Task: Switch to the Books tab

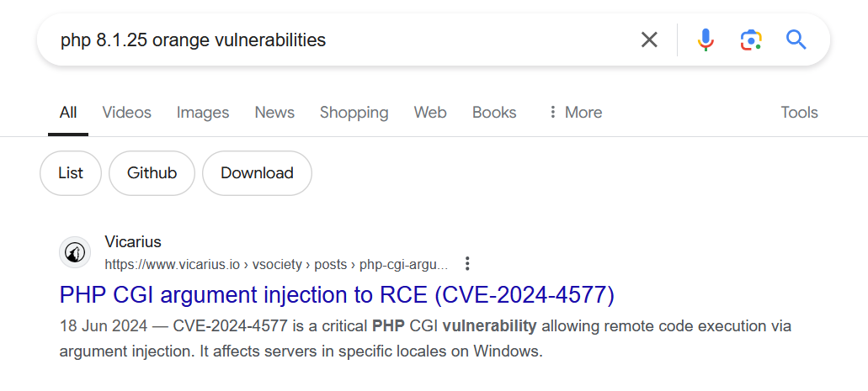Action: (x=494, y=113)
